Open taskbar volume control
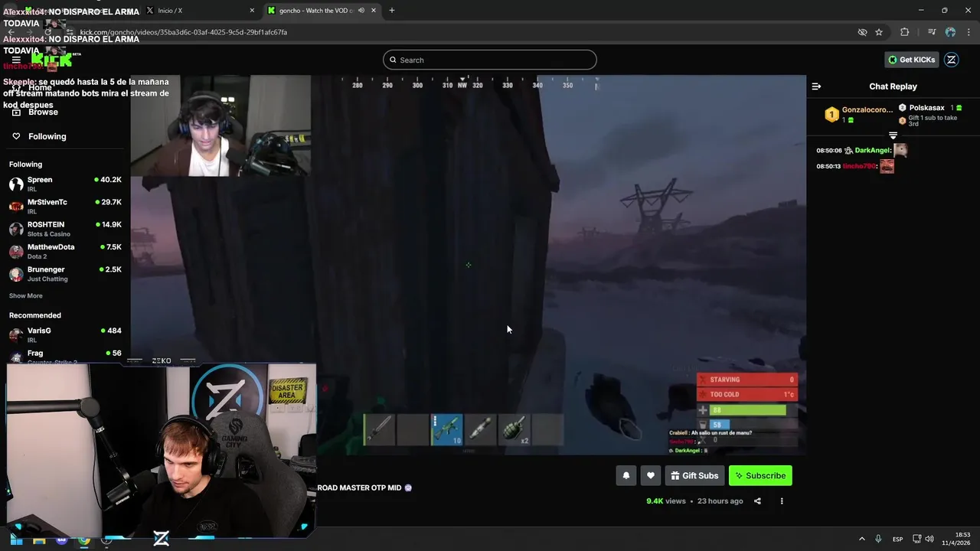The width and height of the screenshot is (980, 551). pyautogui.click(x=929, y=539)
